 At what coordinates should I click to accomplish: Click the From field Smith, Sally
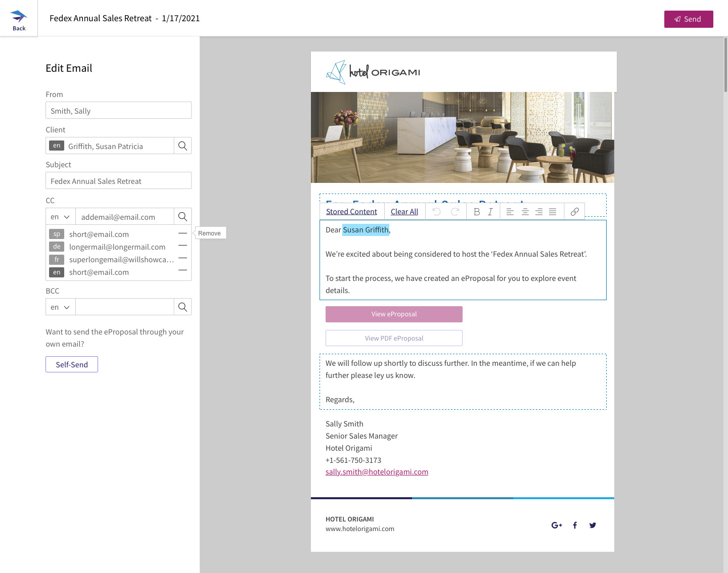coord(118,111)
